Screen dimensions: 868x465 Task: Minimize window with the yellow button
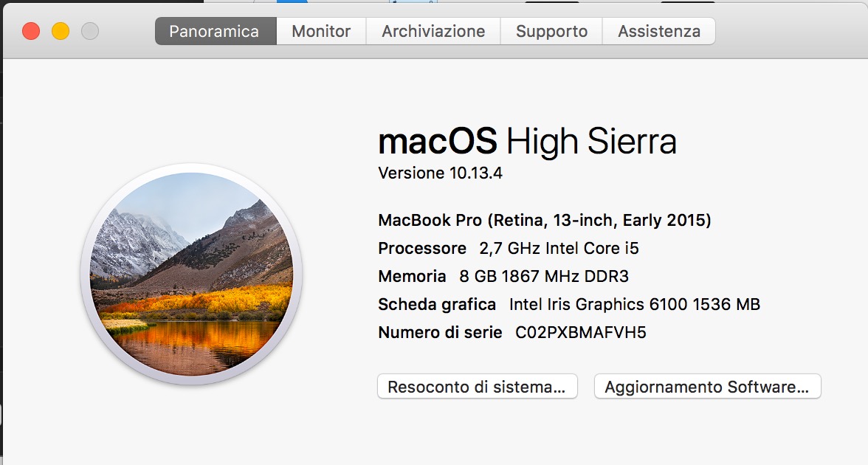(61, 31)
